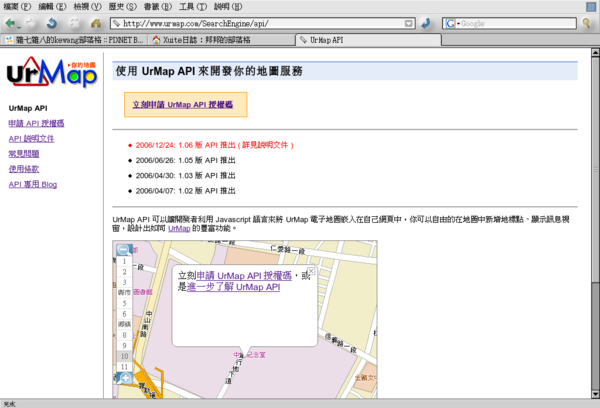Open the 說明 (H) menu
This screenshot has width=600, height=408.
click(228, 7)
